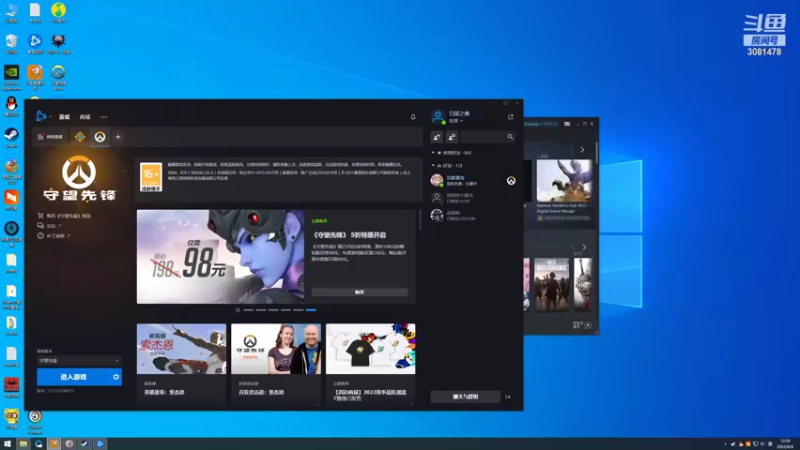Open the all games list button
This screenshot has width=800, height=450.
pyautogui.click(x=50, y=137)
